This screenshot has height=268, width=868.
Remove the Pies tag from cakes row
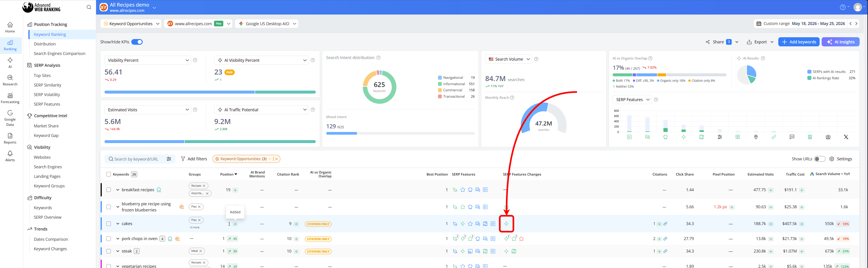tap(199, 220)
